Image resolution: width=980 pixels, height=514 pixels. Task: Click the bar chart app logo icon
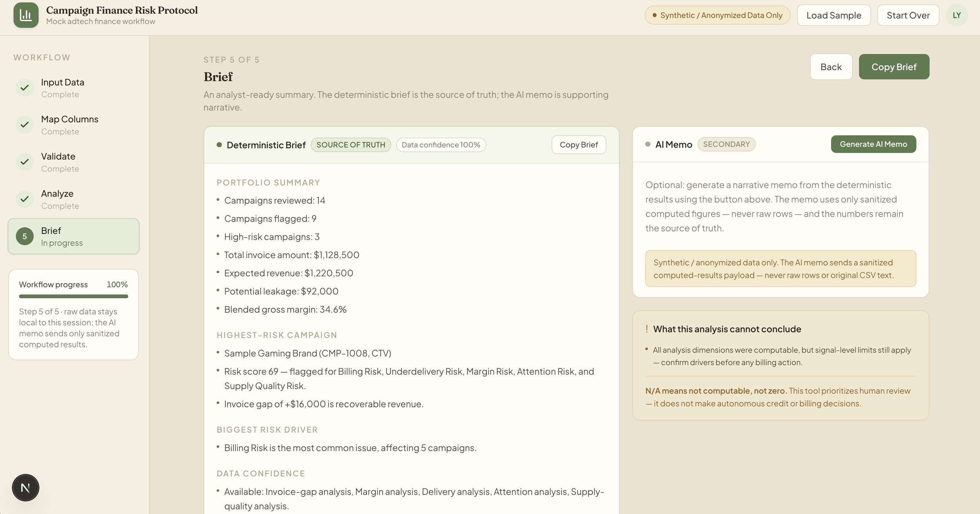pos(26,15)
